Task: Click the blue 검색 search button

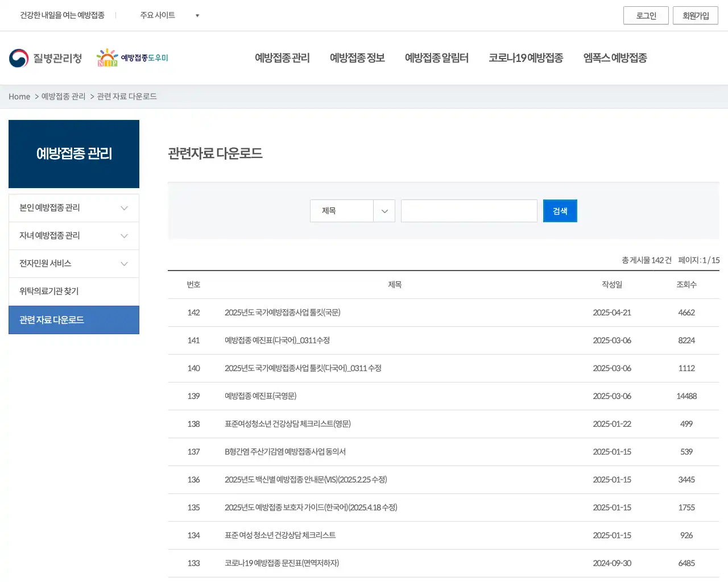Action: click(x=560, y=210)
